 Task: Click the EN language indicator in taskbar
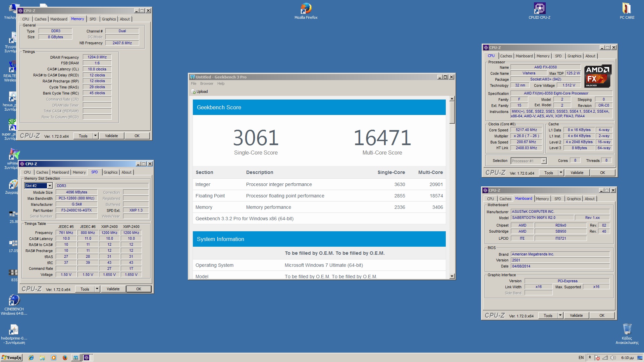(581, 358)
